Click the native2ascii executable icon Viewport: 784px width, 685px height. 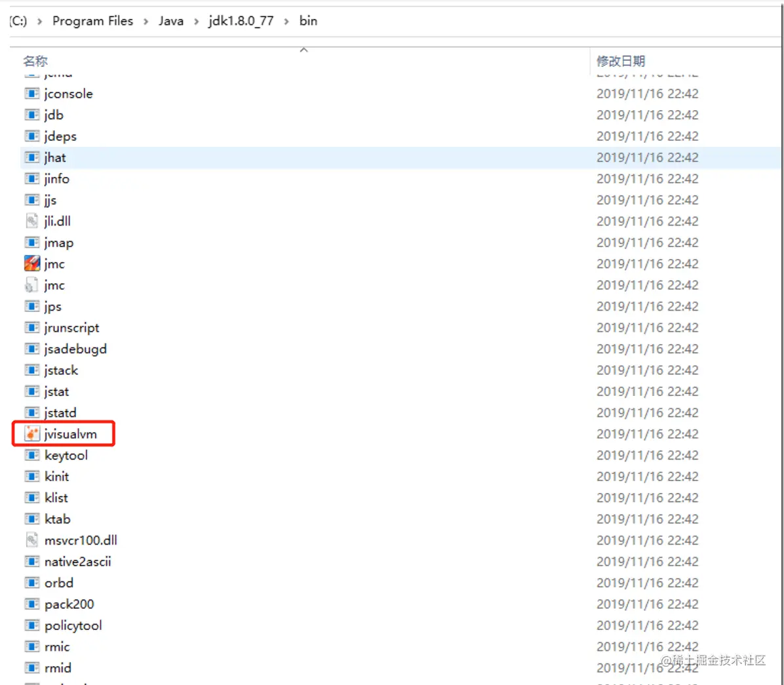pos(31,562)
